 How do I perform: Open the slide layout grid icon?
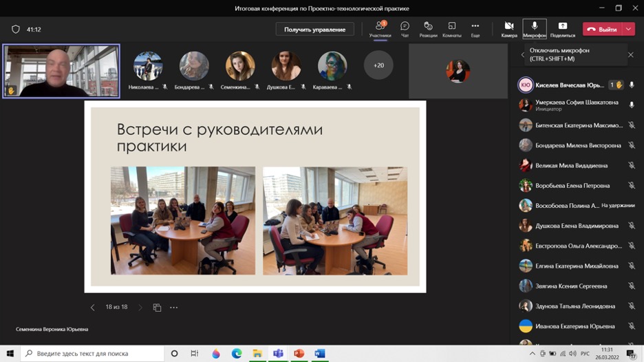coord(157,308)
